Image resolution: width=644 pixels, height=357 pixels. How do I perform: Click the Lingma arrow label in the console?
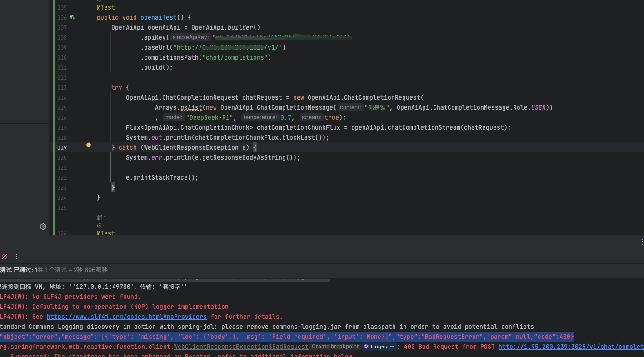coord(383,347)
